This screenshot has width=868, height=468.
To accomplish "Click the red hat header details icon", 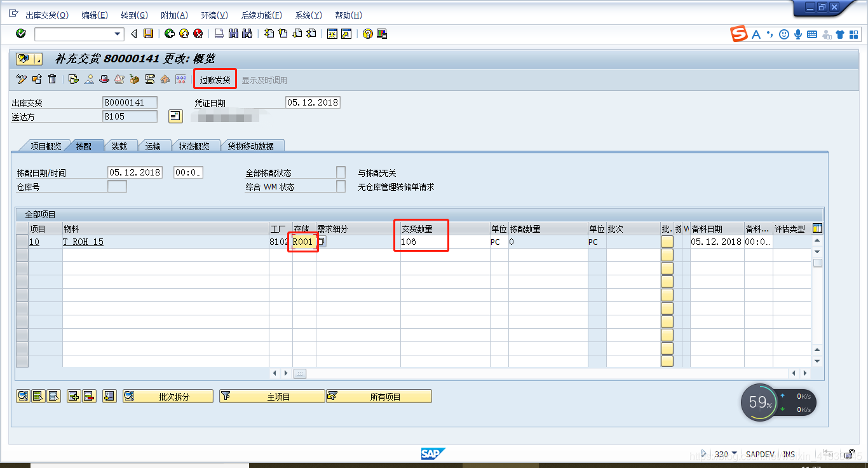I will tap(104, 79).
